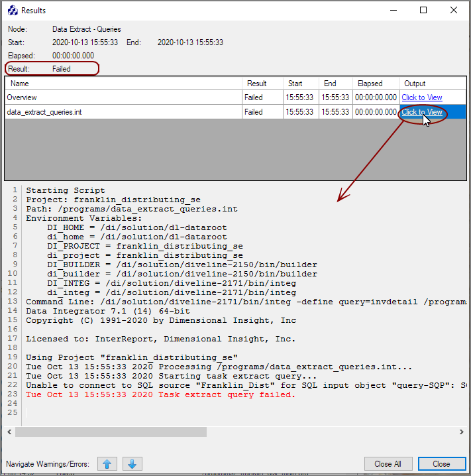
Task: Click 'DI_BUILDER' environment variable line
Action: point(182,265)
